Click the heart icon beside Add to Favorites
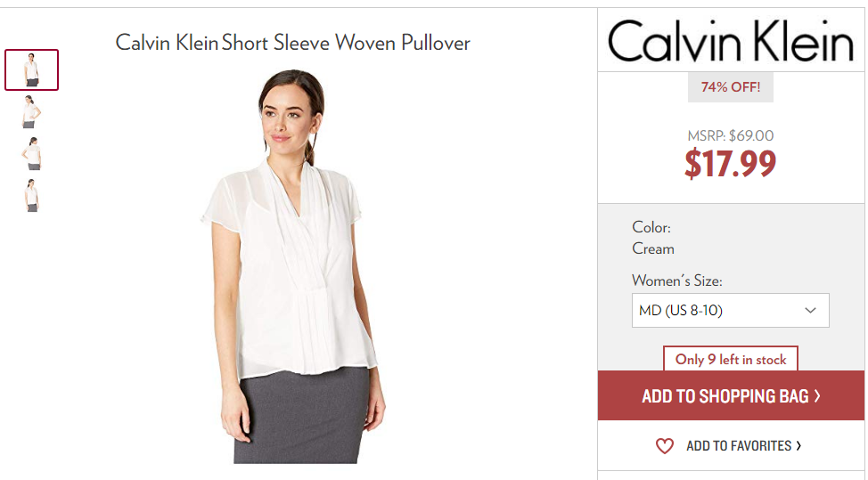868x480 pixels. tap(664, 445)
